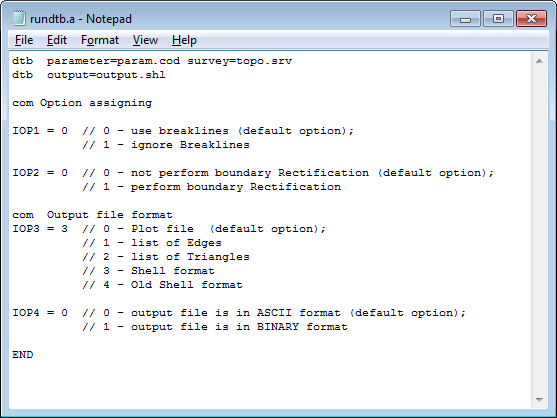The width and height of the screenshot is (557, 418).
Task: Open the File menu
Action: (24, 40)
